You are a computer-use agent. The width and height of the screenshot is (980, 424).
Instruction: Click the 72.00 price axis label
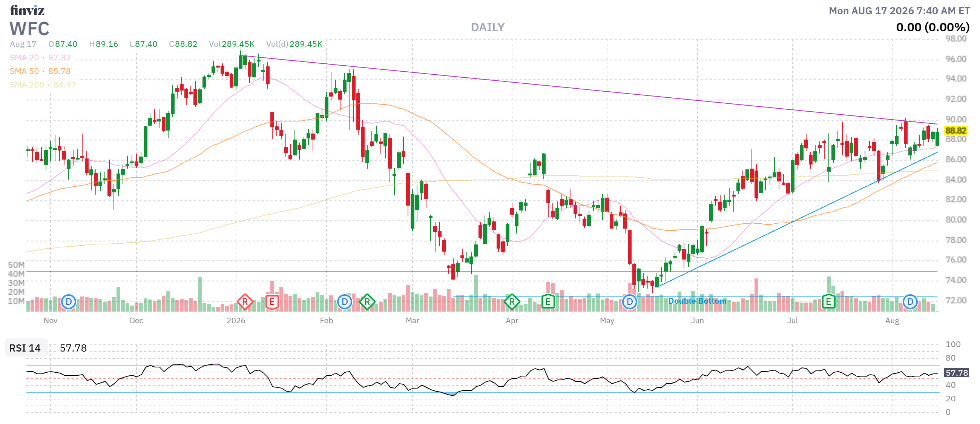955,300
